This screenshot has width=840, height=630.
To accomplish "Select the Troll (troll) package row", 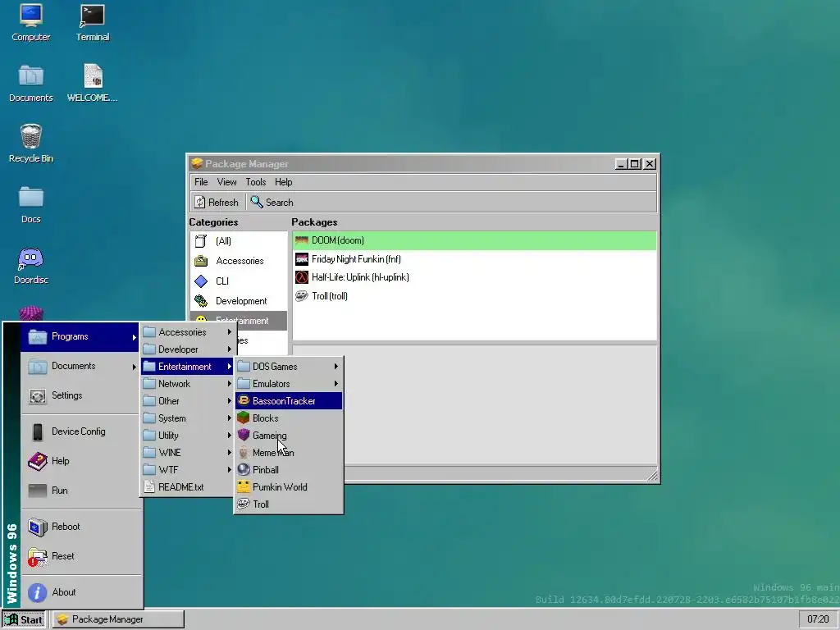I will point(474,296).
